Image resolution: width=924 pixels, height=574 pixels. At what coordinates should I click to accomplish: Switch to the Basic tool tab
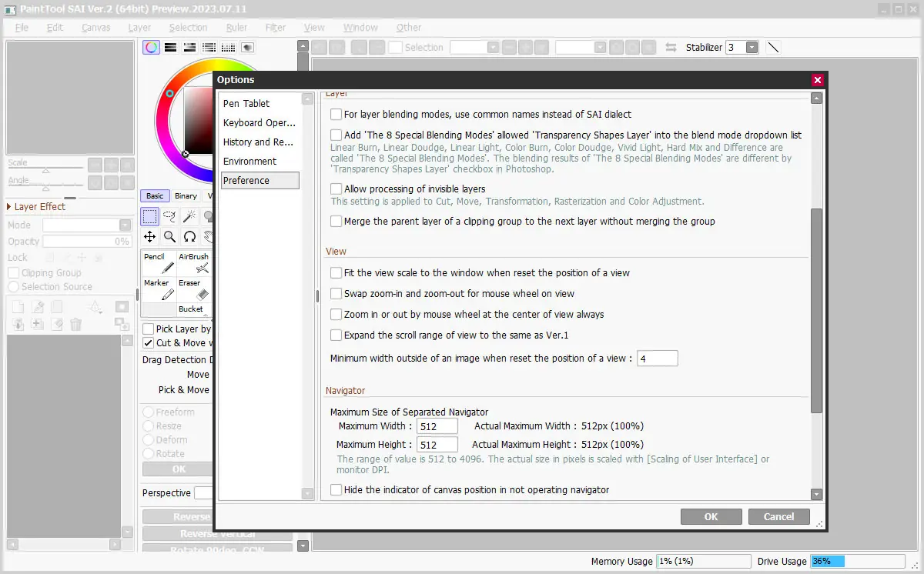(x=155, y=195)
